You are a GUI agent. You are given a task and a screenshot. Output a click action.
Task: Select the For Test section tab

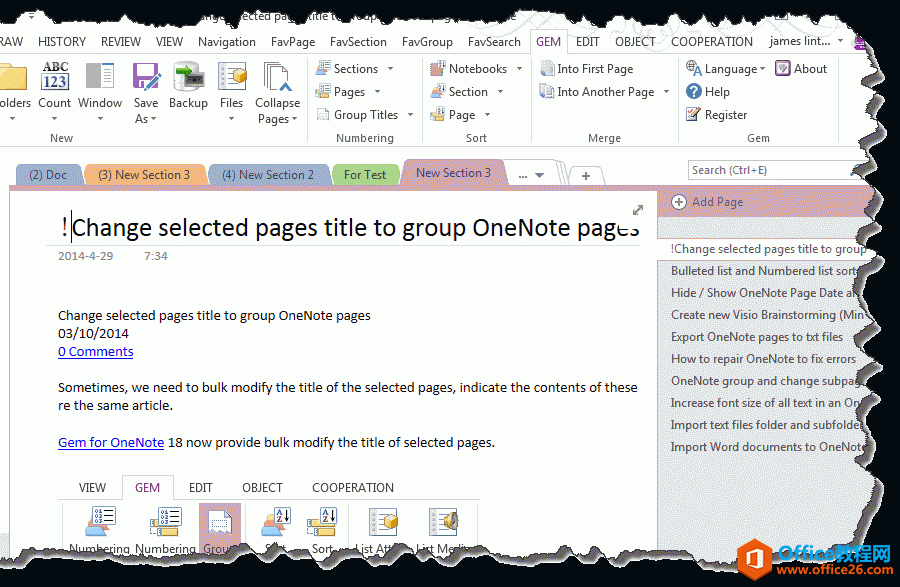(x=365, y=175)
